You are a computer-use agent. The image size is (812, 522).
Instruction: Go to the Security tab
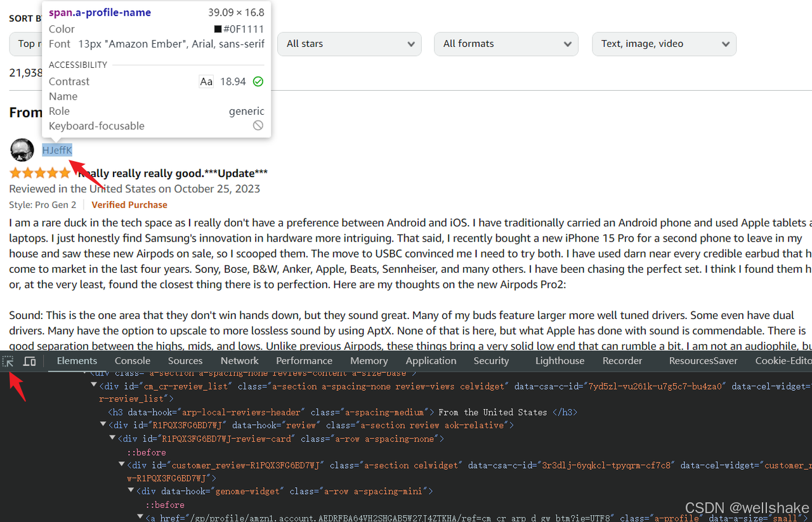pos(492,361)
